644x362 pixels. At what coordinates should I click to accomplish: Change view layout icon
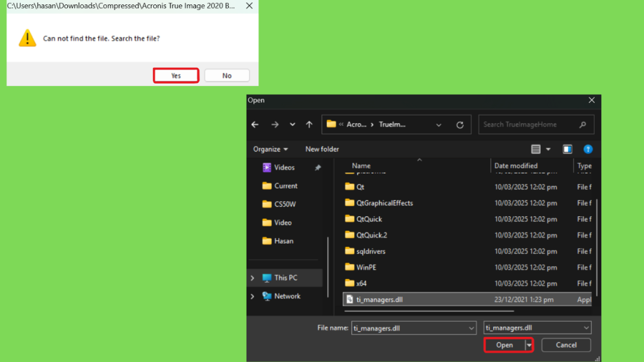coord(536,149)
